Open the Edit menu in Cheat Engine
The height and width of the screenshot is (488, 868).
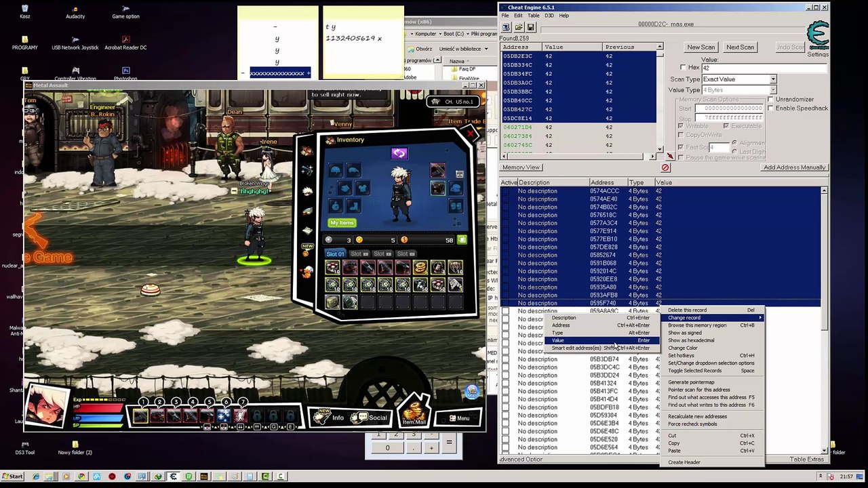coord(518,16)
